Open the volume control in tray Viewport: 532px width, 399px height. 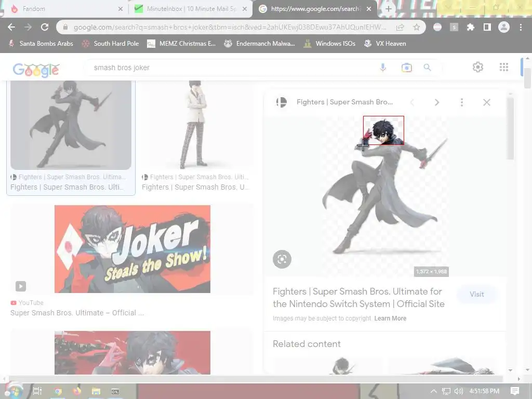(458, 391)
